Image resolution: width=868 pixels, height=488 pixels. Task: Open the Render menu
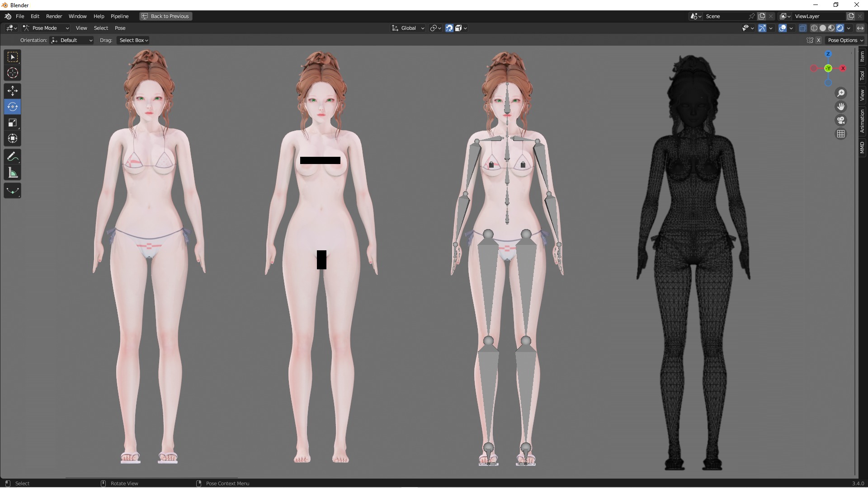click(x=54, y=16)
